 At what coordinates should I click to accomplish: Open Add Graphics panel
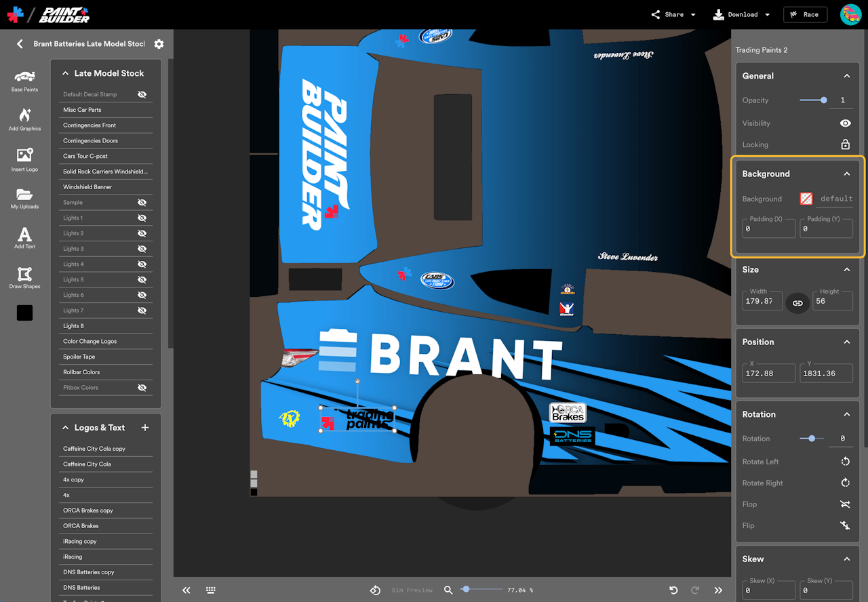click(x=24, y=119)
